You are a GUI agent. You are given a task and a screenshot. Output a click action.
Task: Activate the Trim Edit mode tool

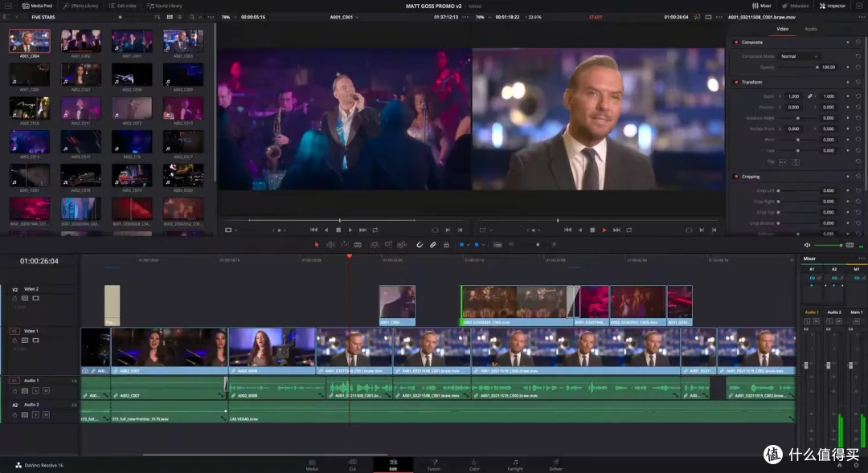point(330,244)
